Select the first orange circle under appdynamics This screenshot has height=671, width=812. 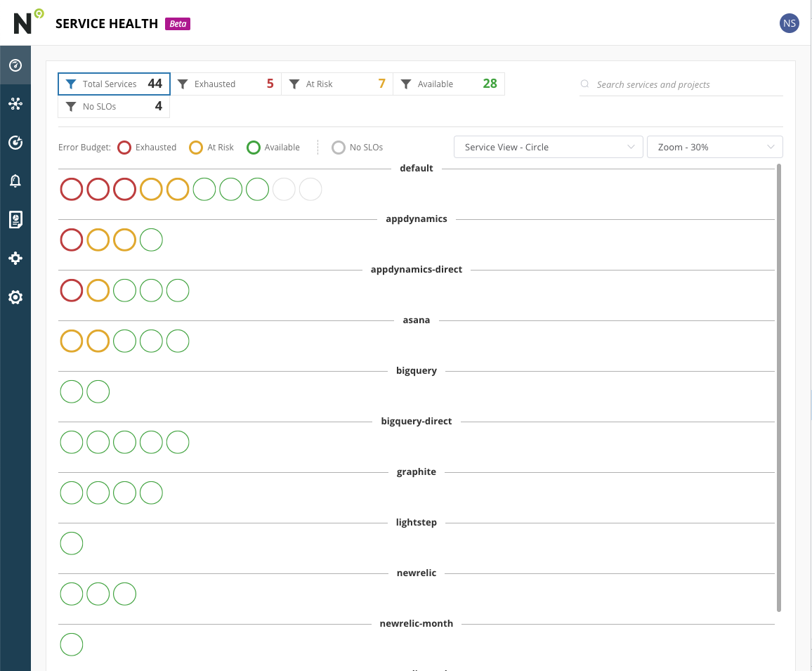98,240
